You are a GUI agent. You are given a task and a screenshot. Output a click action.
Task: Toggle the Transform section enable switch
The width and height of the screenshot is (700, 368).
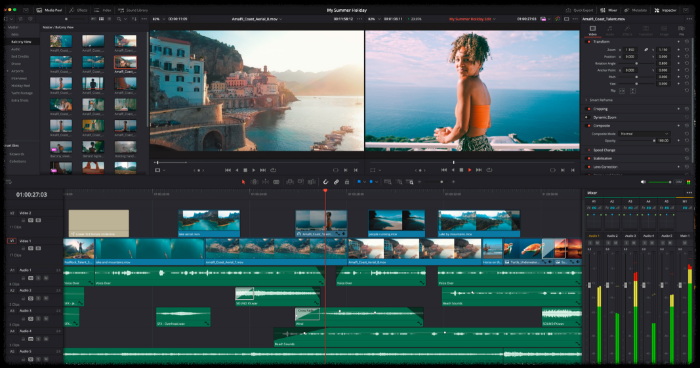[588, 42]
